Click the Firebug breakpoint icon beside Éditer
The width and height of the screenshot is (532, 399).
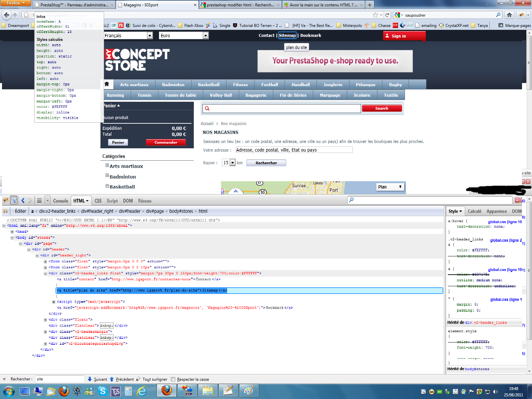[5, 211]
